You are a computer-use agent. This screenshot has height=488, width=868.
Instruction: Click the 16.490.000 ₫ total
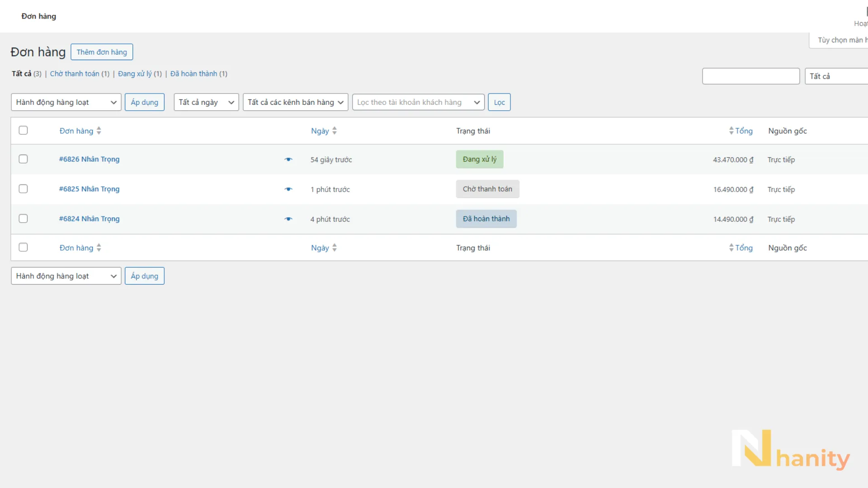click(x=733, y=189)
